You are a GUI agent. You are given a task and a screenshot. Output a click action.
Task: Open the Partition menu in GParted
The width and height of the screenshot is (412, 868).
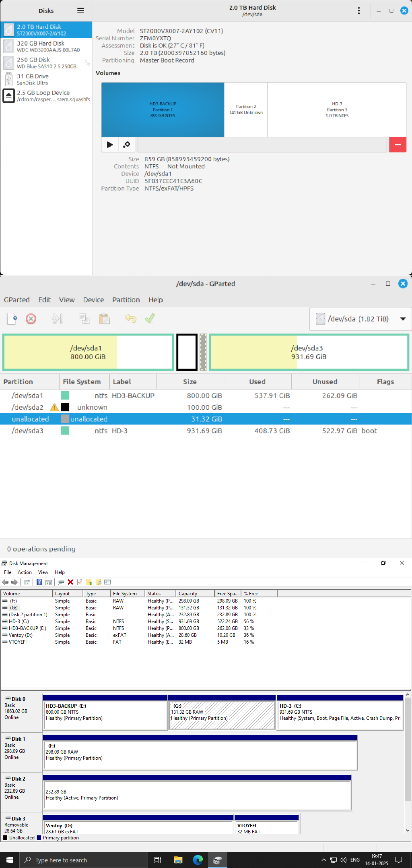coord(126,300)
